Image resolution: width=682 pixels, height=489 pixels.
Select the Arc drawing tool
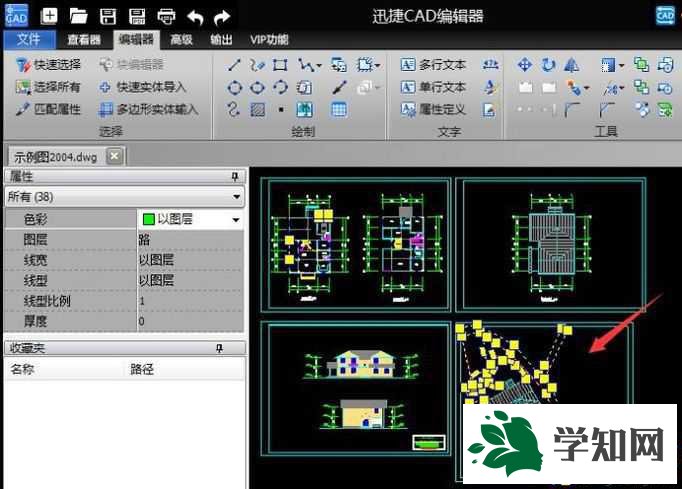click(x=280, y=87)
